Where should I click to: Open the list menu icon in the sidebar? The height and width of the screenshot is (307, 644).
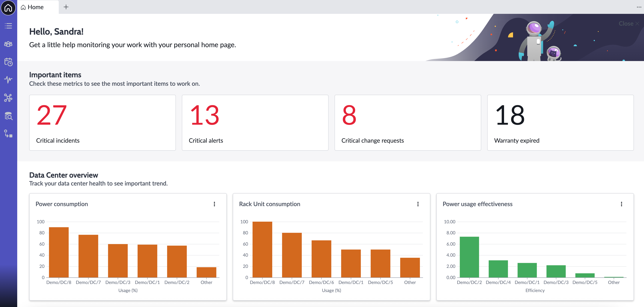coord(8,26)
